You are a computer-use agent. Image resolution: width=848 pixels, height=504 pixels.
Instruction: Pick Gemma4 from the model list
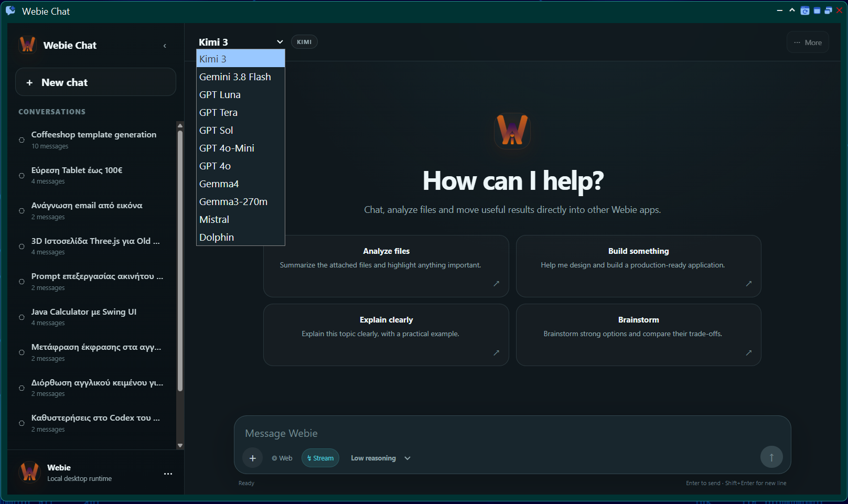pos(241,184)
